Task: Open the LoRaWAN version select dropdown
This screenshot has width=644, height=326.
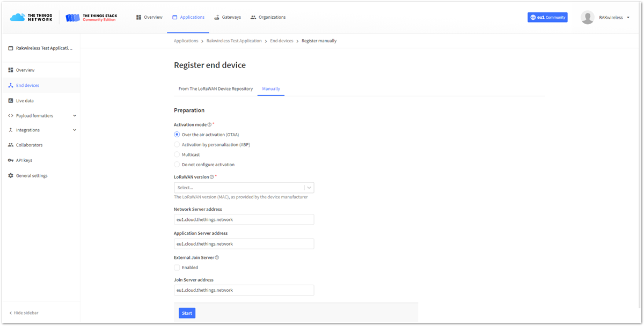Action: point(244,188)
